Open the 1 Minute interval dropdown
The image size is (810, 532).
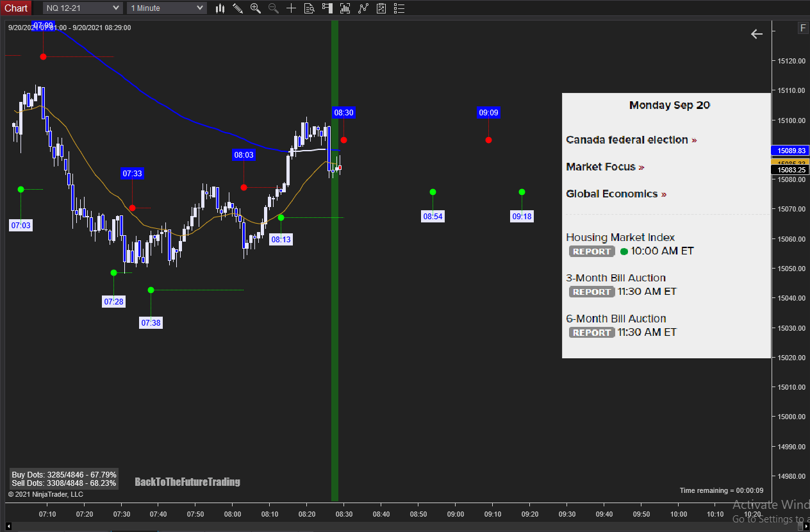point(167,8)
